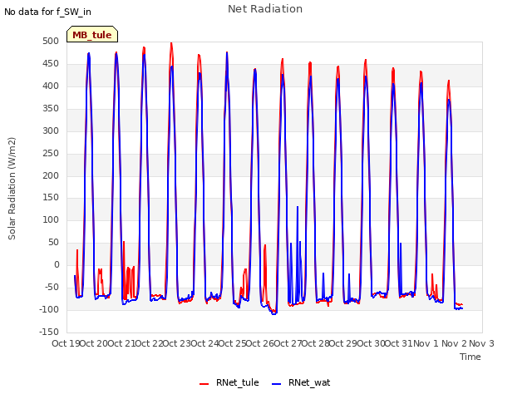Screen dimensions: 532x399
Task: Click the 450 y-axis tick label
Action: 51,64
